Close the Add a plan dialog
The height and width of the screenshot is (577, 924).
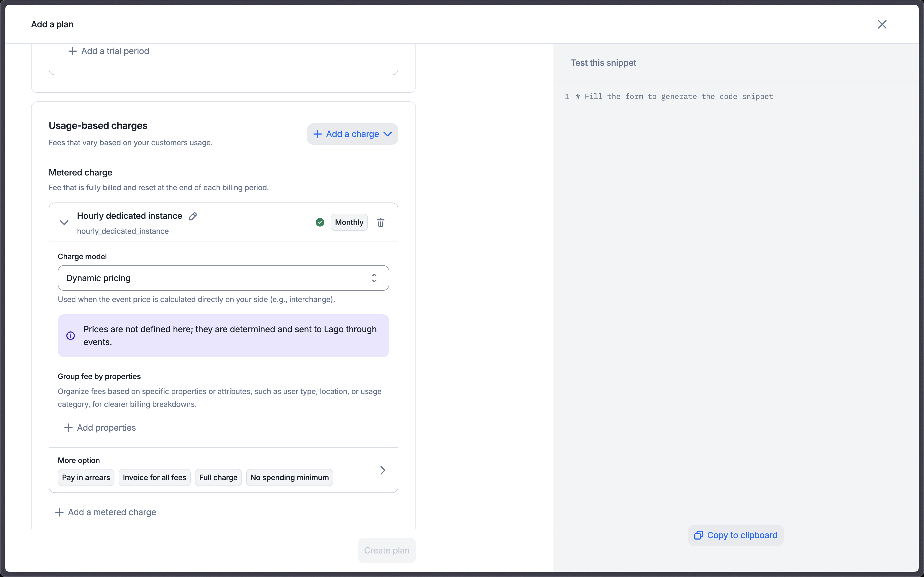(x=882, y=24)
